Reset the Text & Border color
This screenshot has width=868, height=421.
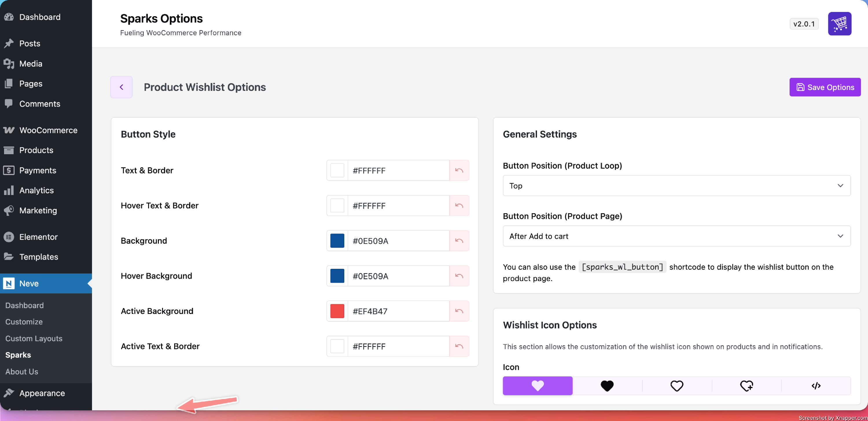459,170
